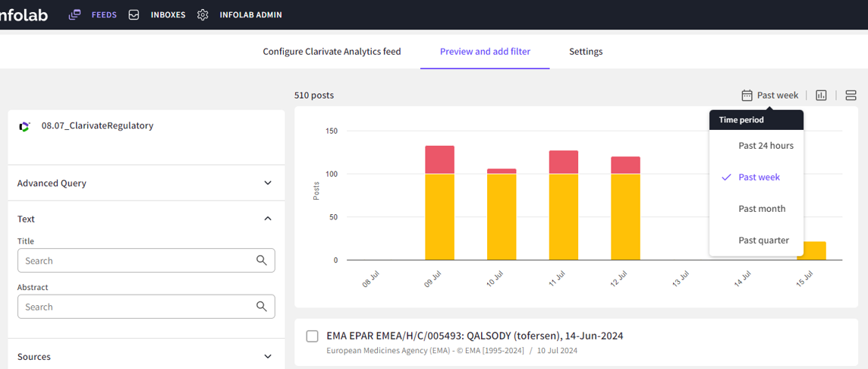Click the search magnifier in Title field
868x369 pixels.
point(262,260)
